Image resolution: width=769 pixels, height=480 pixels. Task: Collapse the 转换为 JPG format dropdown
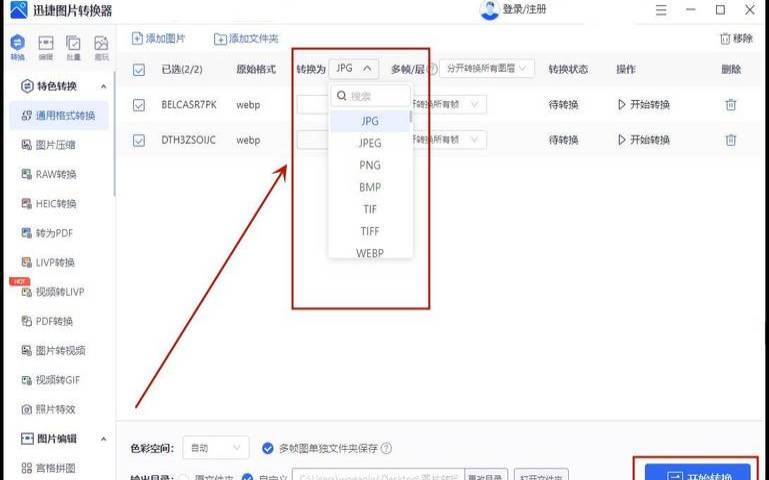point(355,68)
